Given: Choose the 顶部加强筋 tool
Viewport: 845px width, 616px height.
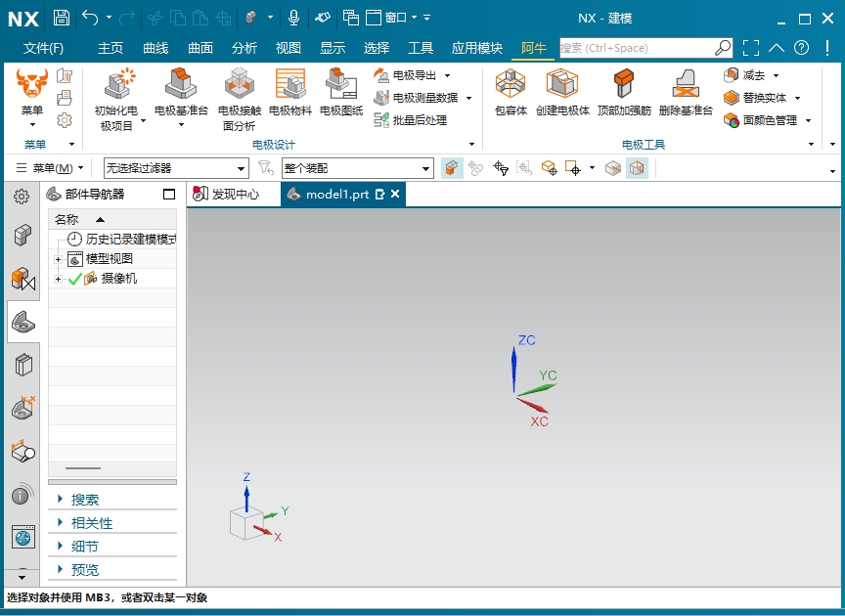Looking at the screenshot, I should point(624,88).
